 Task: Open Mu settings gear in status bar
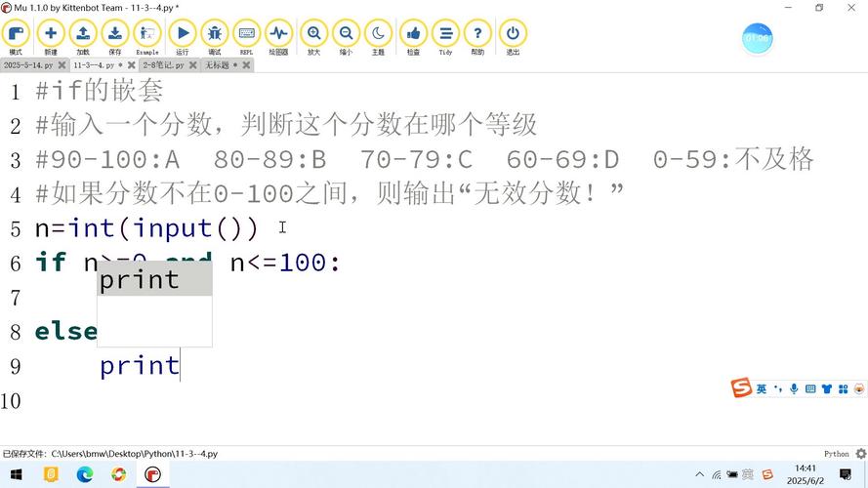pos(861,454)
